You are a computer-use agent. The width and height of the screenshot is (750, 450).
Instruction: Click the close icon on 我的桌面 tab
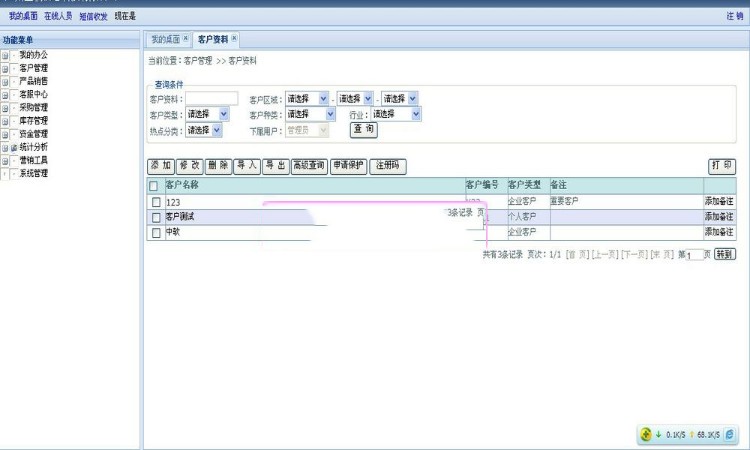pyautogui.click(x=186, y=38)
